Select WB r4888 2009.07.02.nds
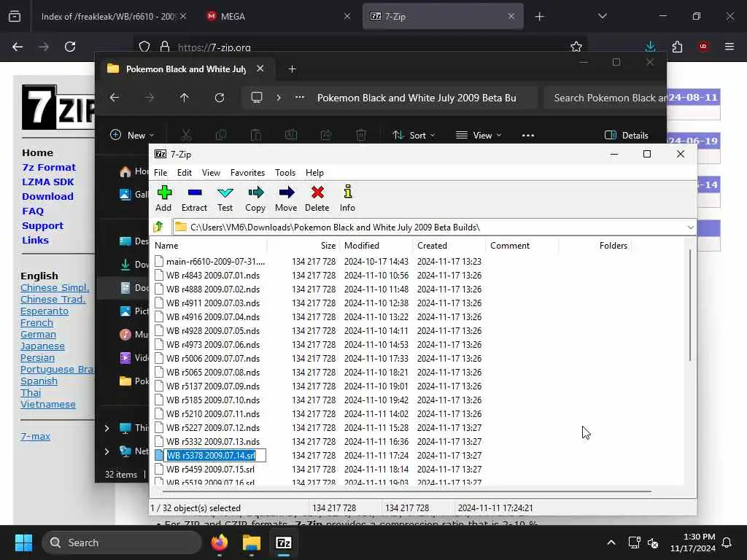Image resolution: width=747 pixels, height=560 pixels. (212, 289)
